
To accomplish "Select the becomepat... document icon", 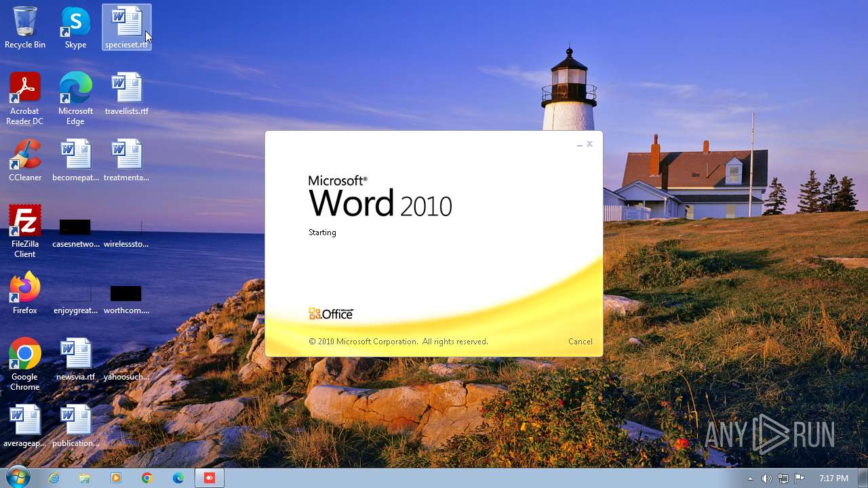I will pyautogui.click(x=75, y=160).
